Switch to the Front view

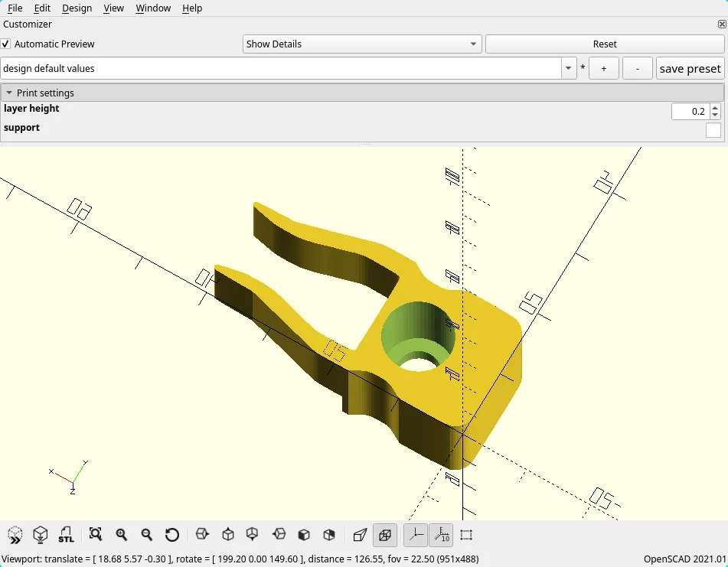pyautogui.click(x=304, y=535)
